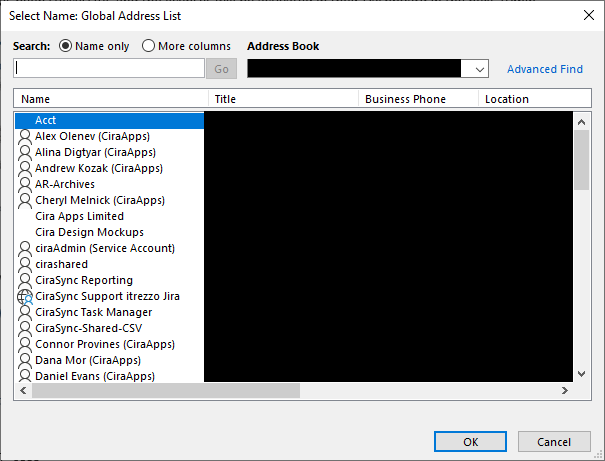Click the Business Phone column header
This screenshot has width=605, height=461.
coord(417,99)
